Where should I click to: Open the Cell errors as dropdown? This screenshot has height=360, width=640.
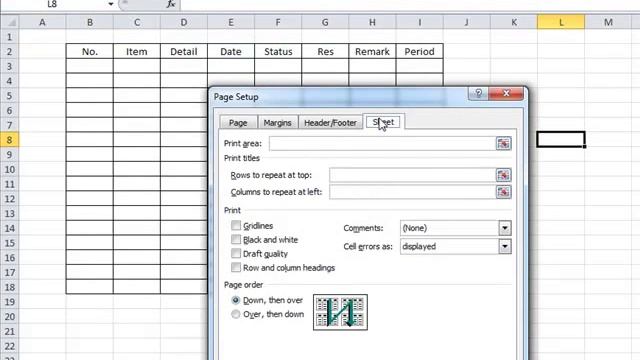point(505,247)
